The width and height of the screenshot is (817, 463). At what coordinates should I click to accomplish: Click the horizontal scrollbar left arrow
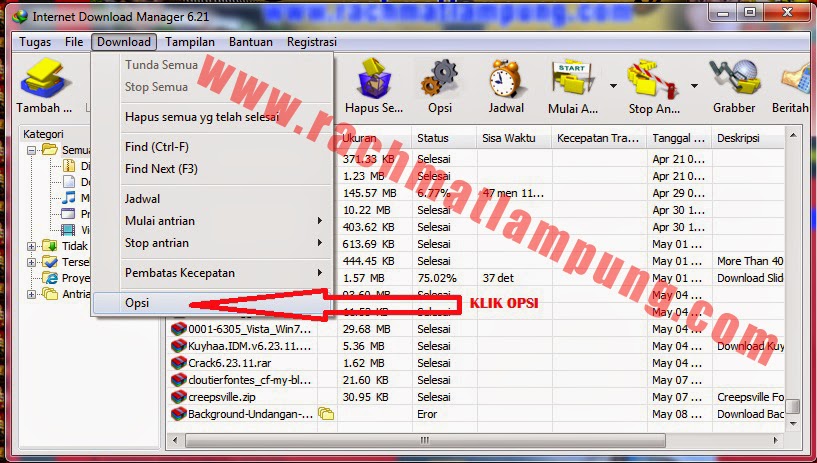coord(175,441)
